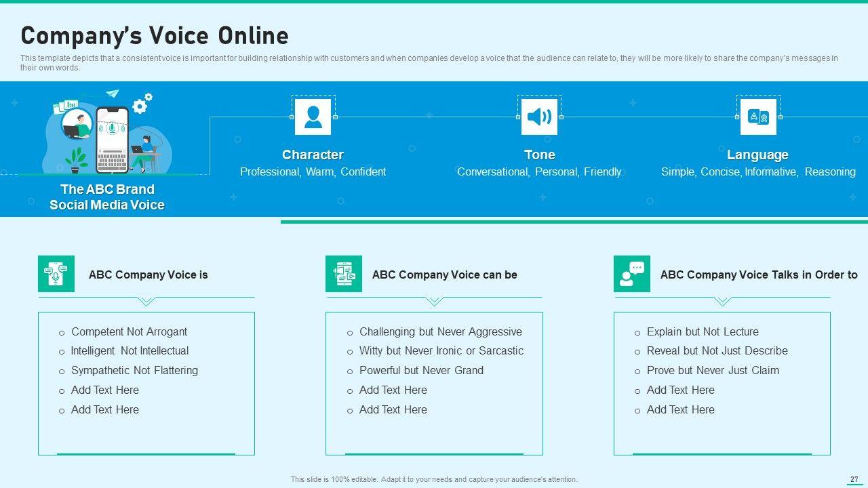This screenshot has height=488, width=868.
Task: Select the slide title "Company's Voice Online"
Action: click(155, 35)
